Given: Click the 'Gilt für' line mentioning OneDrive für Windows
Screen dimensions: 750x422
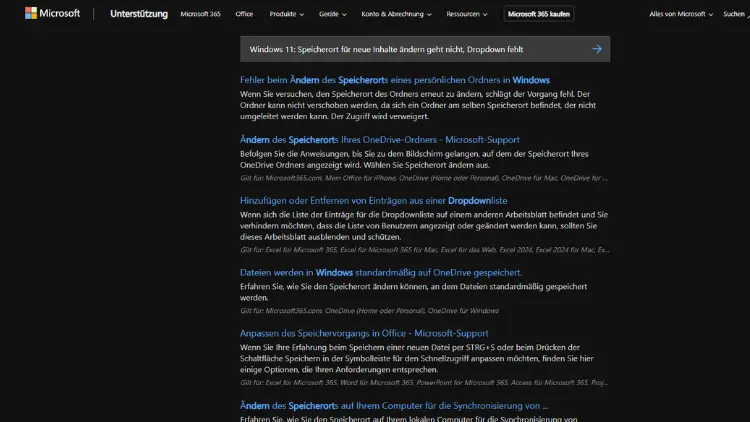Looking at the screenshot, I should 369,311.
